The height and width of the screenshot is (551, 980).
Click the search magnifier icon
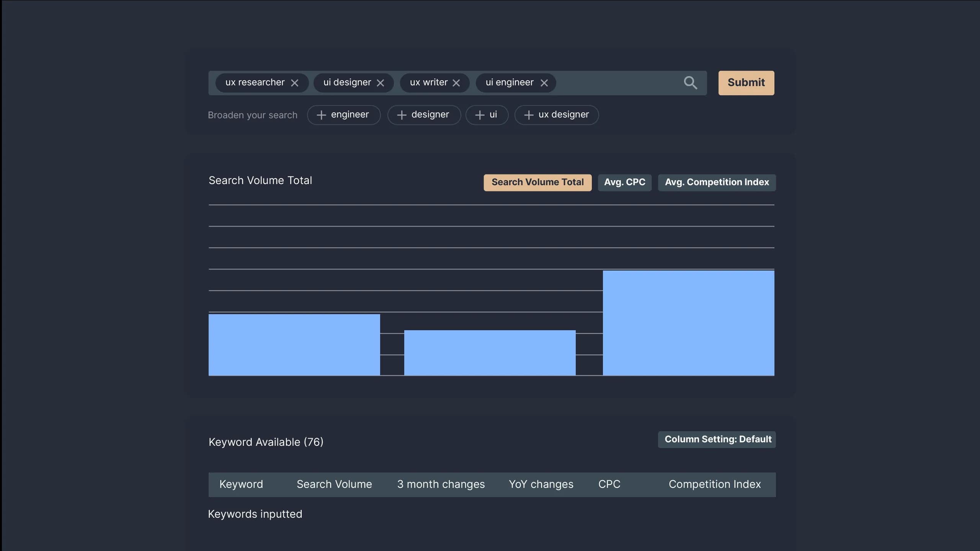click(691, 82)
